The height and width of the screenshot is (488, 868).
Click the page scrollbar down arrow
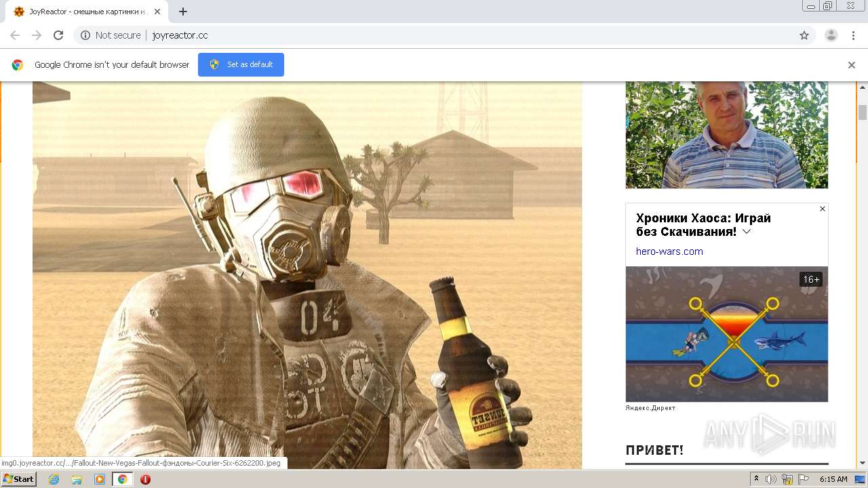863,464
